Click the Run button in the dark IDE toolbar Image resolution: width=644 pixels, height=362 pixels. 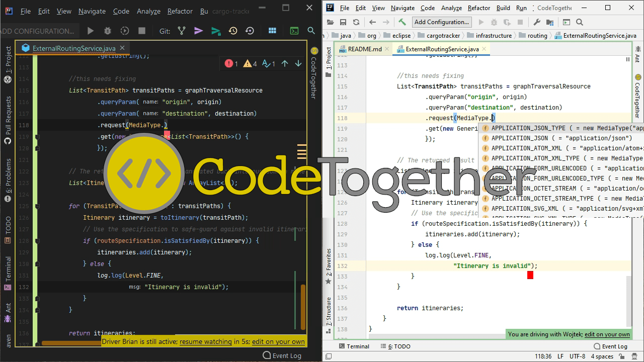pyautogui.click(x=91, y=31)
